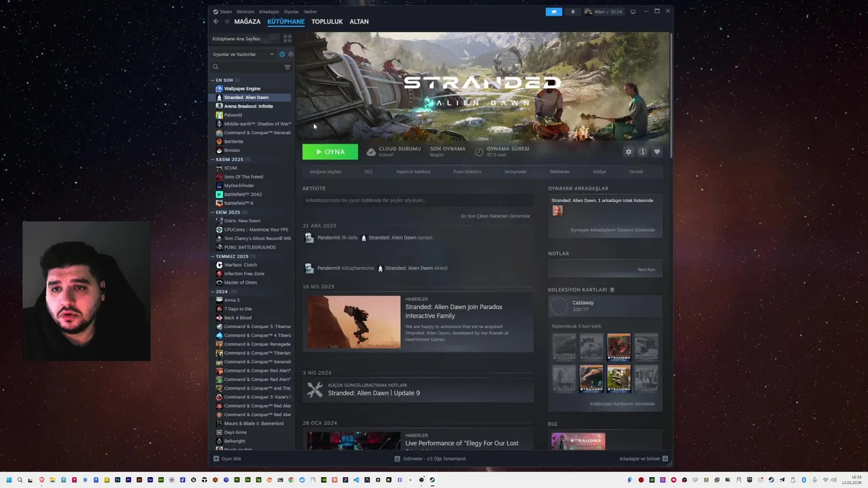Image resolution: width=868 pixels, height=488 pixels.
Task: Open the Oyunlar menu
Action: [291, 12]
